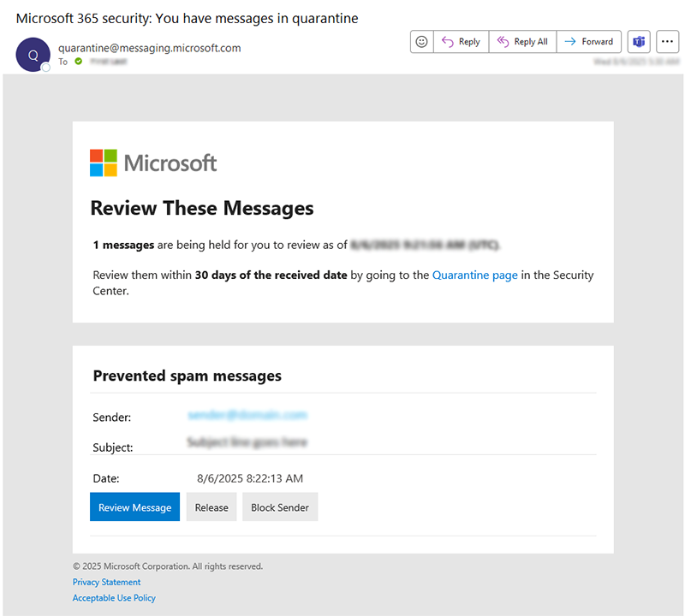Open the Quarantine page link

coord(475,275)
